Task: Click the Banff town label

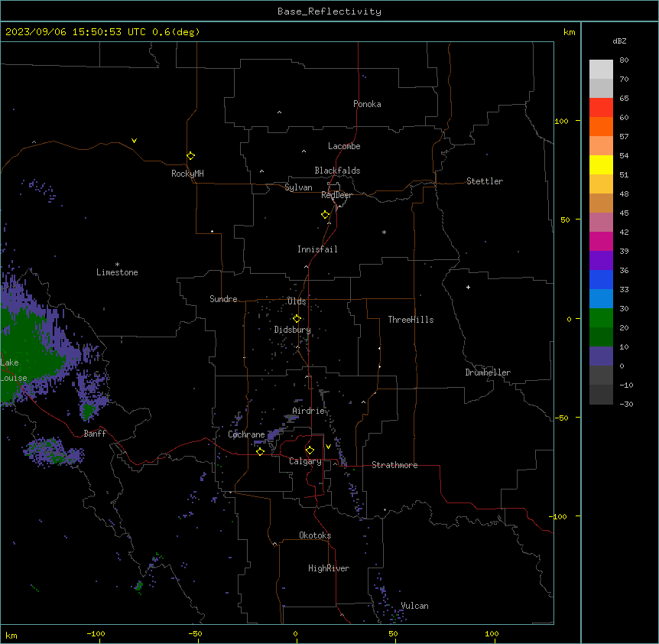Action: [x=95, y=434]
